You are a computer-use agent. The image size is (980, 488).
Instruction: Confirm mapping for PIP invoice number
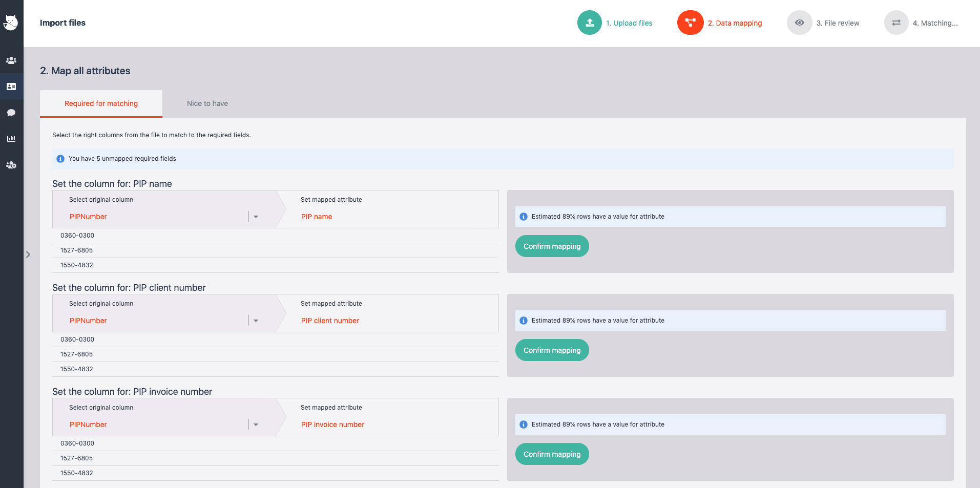[552, 454]
